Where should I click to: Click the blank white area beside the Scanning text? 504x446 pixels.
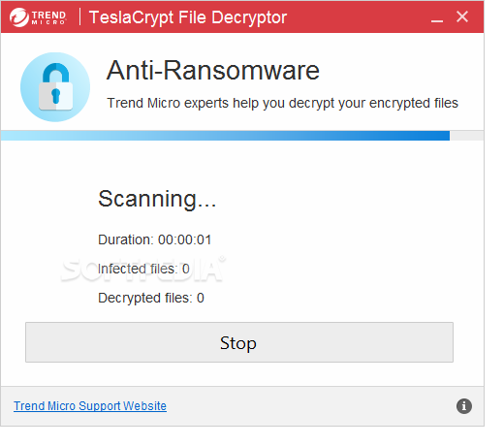point(339,201)
